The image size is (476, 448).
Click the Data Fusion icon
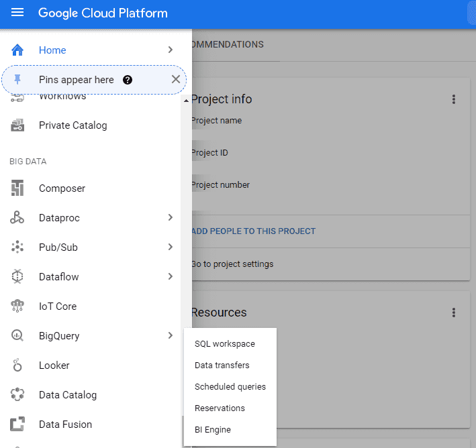point(17,424)
